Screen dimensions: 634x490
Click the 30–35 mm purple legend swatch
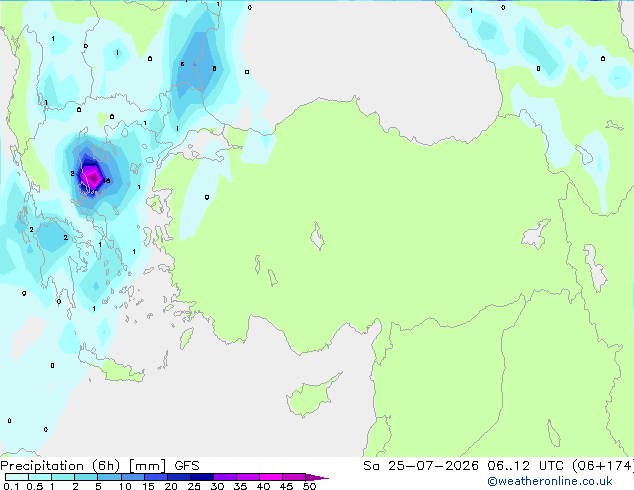coord(224,477)
